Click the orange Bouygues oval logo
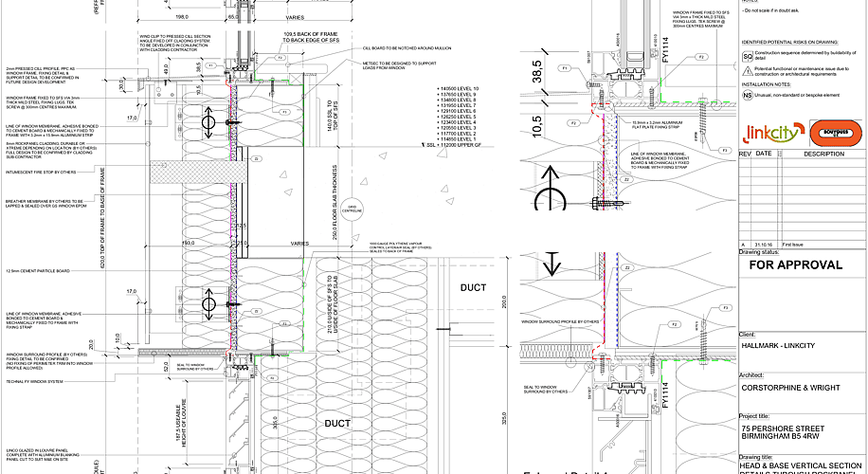The image size is (868, 474). tap(836, 134)
